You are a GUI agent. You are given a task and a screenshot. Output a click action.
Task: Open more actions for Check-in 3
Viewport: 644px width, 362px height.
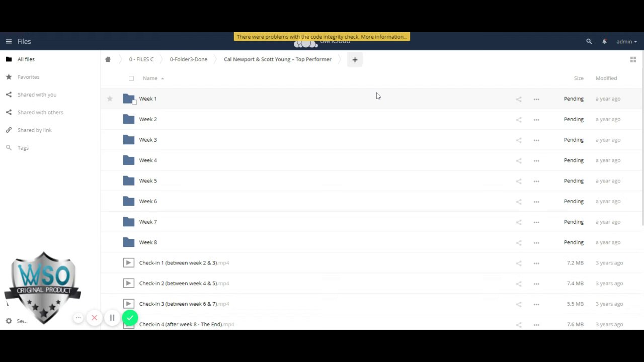[x=536, y=304]
